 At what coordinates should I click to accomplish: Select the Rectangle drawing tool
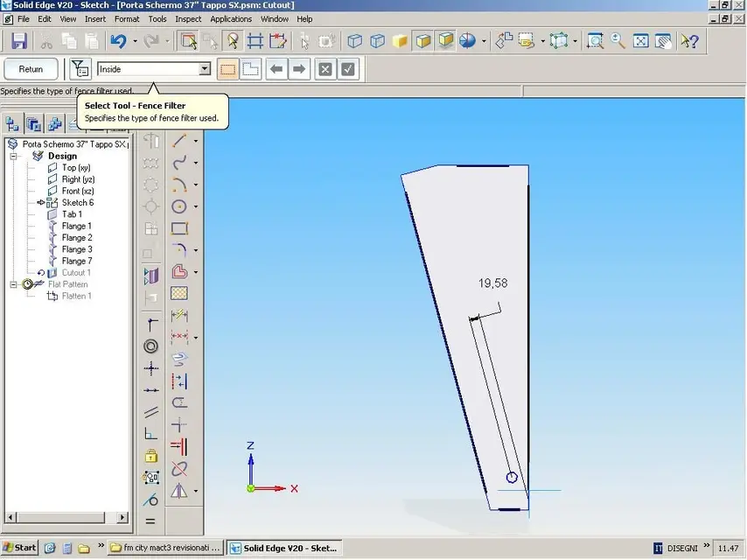(x=179, y=228)
